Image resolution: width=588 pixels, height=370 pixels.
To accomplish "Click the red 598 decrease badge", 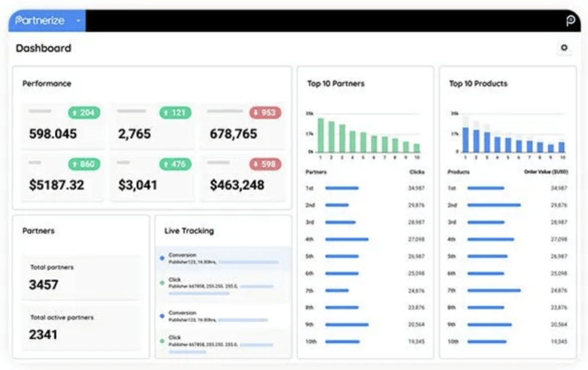I will point(265,165).
